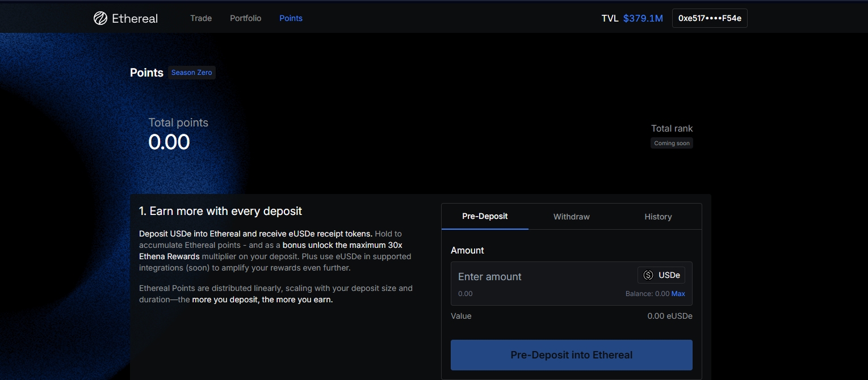Image resolution: width=868 pixels, height=380 pixels.
Task: Open the wallet address 0xe517••••F54e menu
Action: click(x=710, y=18)
